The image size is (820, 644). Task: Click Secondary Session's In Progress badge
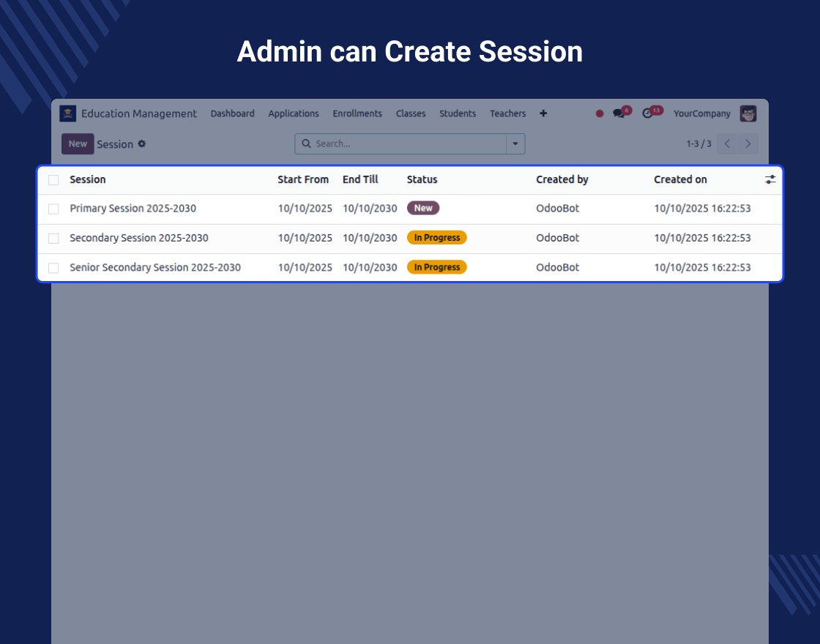pos(436,238)
